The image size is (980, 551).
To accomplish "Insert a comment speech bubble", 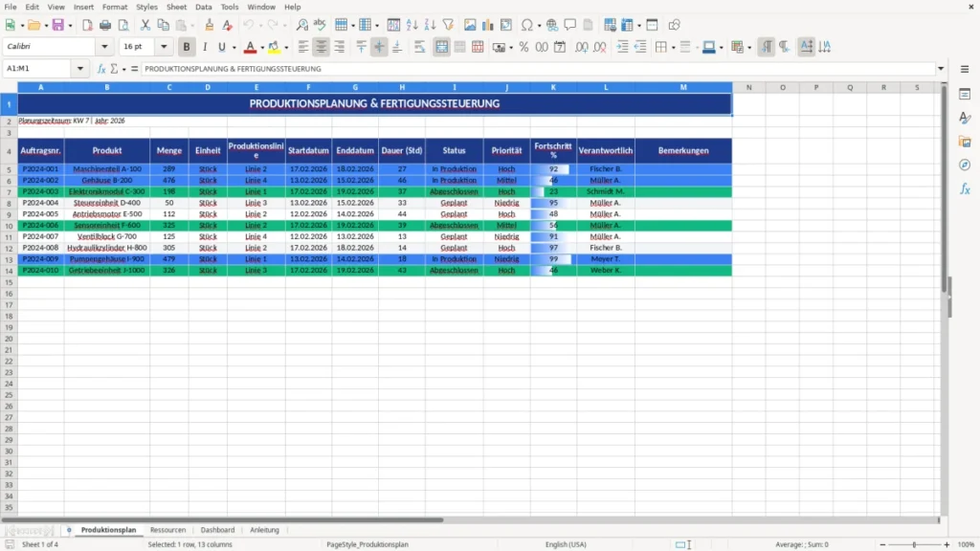I will click(570, 25).
